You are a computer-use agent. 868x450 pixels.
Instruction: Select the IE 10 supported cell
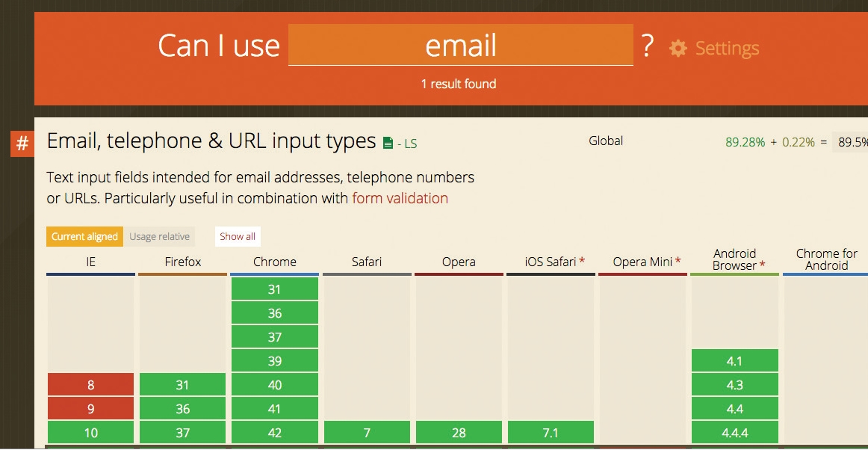(91, 433)
